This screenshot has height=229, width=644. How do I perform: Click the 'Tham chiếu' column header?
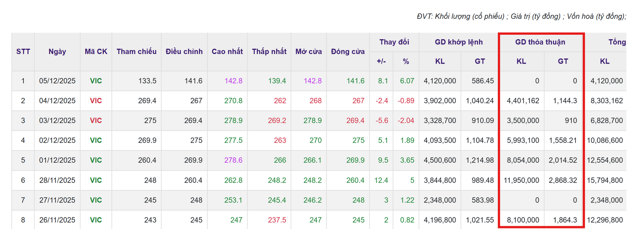(137, 52)
